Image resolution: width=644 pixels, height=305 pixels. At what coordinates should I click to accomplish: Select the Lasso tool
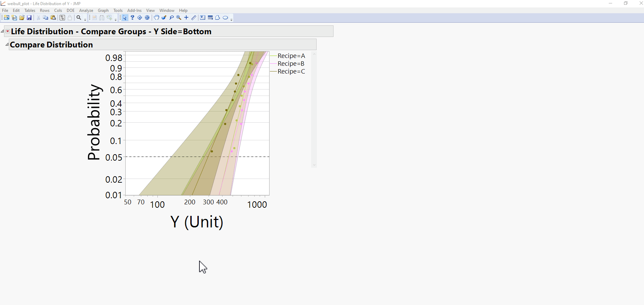tap(171, 18)
